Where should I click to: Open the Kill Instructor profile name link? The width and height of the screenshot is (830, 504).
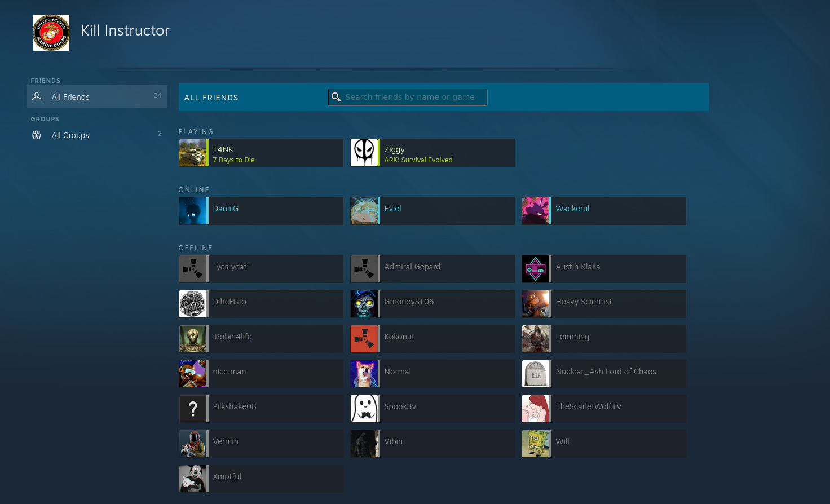(125, 30)
